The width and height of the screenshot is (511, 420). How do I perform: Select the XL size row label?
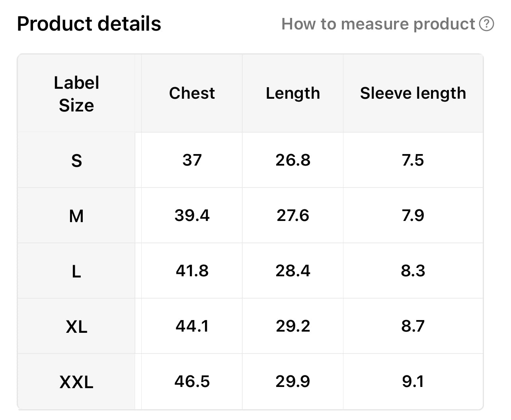click(76, 326)
